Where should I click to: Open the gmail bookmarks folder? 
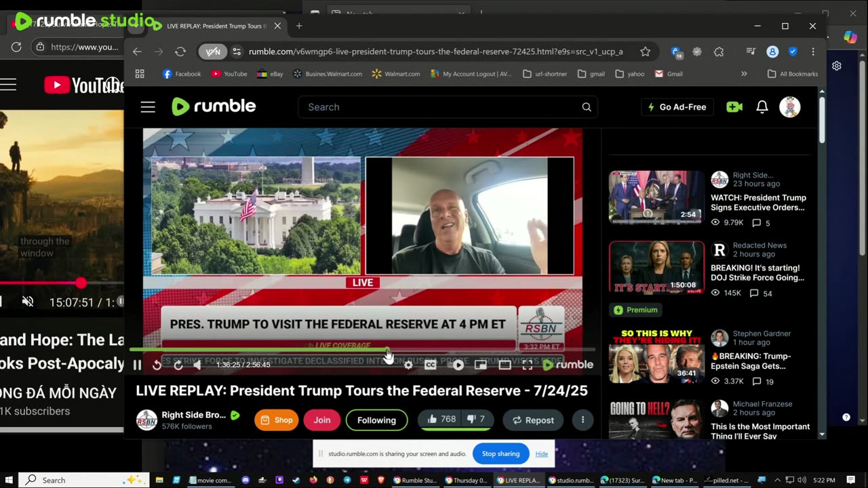pos(591,74)
